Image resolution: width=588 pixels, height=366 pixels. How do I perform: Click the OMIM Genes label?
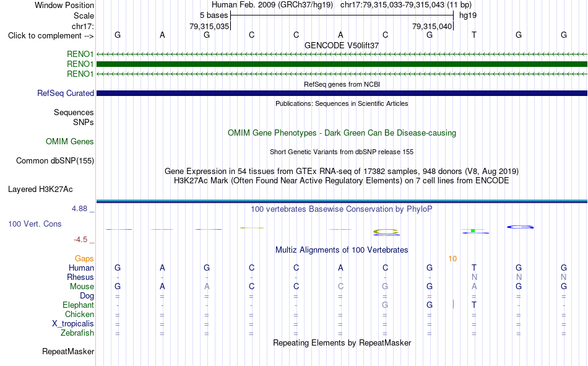(x=70, y=142)
